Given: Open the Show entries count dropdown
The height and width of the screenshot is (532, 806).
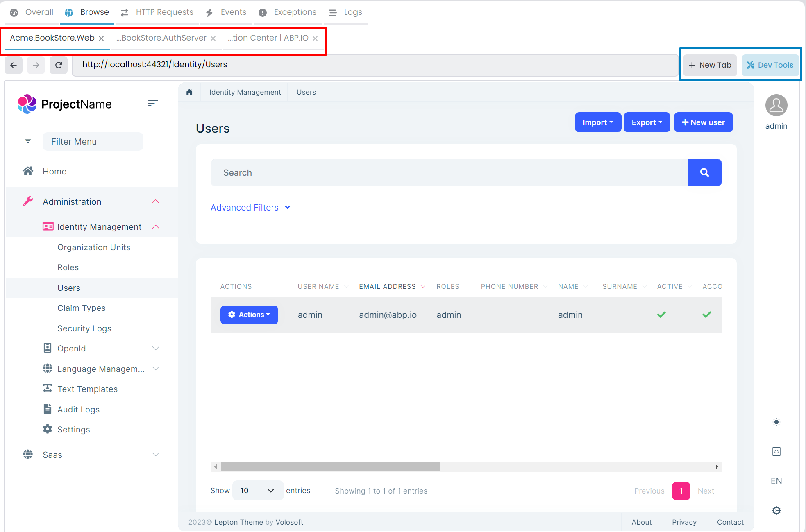Looking at the screenshot, I should coord(257,490).
